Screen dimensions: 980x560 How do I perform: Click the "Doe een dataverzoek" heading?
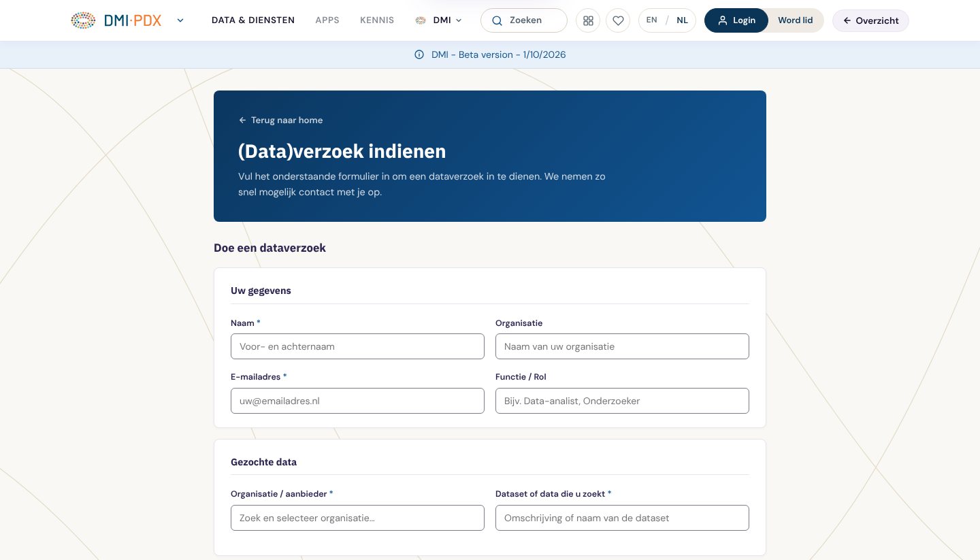pyautogui.click(x=269, y=248)
